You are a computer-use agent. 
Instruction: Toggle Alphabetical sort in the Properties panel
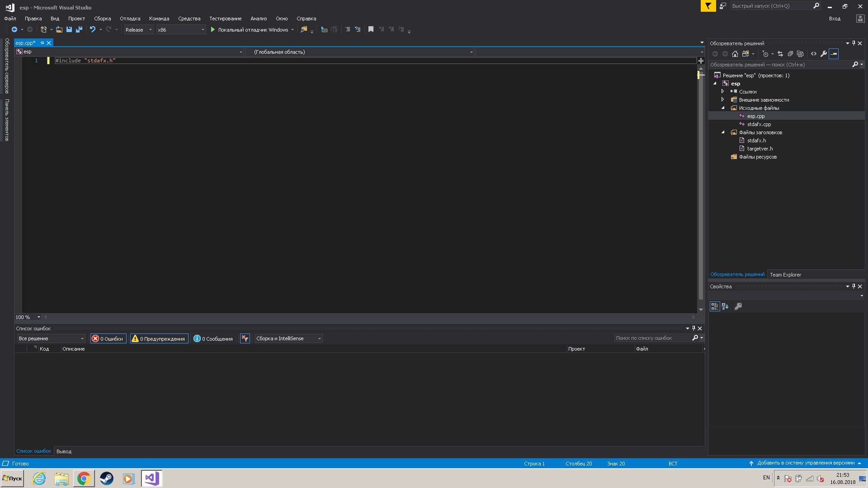point(725,306)
